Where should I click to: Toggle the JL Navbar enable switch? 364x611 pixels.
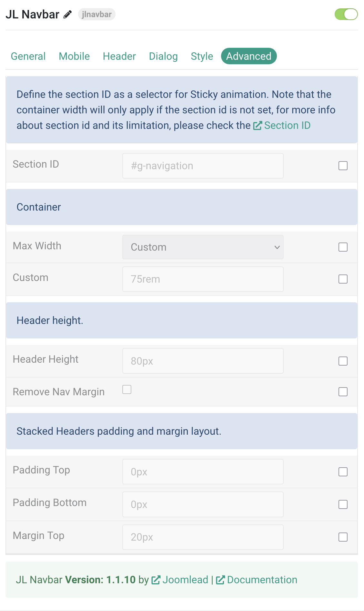346,14
